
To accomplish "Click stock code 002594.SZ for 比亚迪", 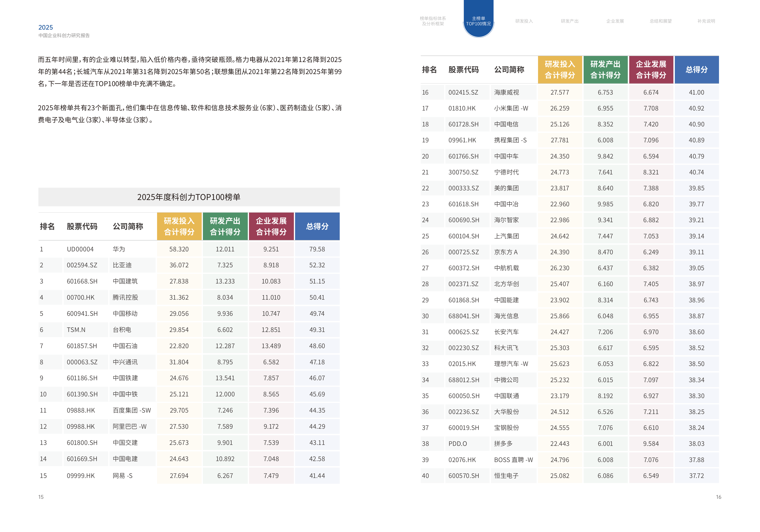I will [x=82, y=265].
